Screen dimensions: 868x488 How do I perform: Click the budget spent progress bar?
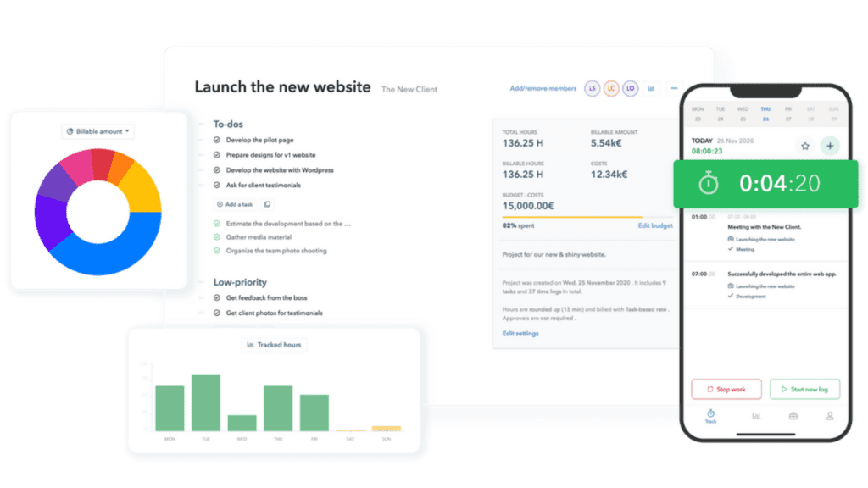(587, 217)
